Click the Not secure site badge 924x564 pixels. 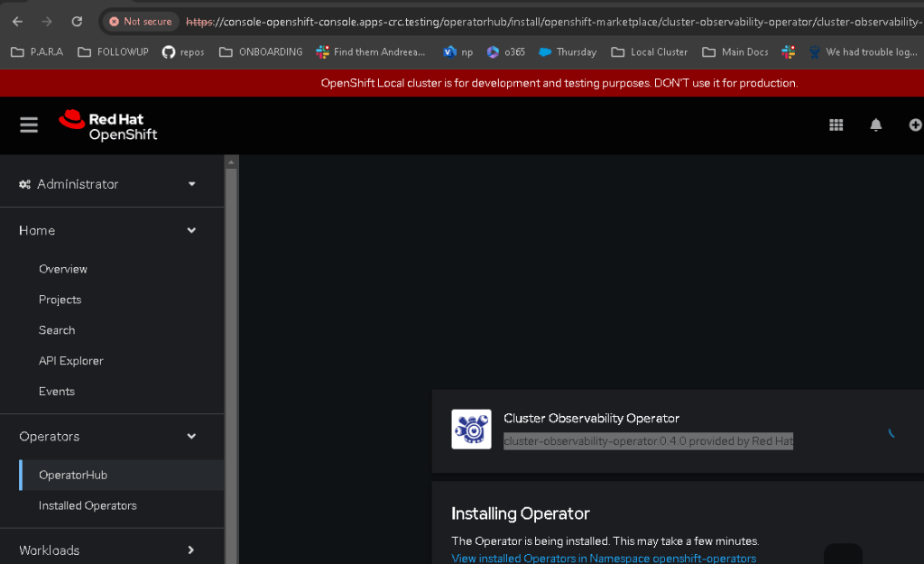[x=140, y=22]
